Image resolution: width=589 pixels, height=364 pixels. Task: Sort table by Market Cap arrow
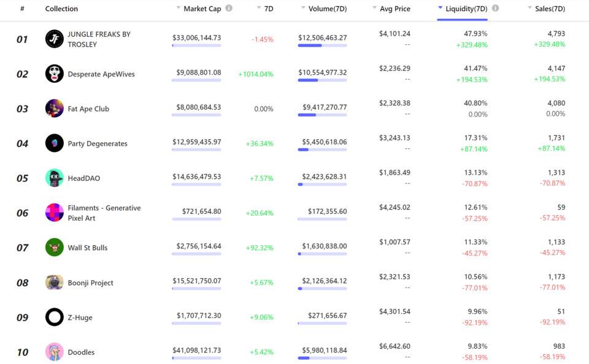(x=179, y=7)
